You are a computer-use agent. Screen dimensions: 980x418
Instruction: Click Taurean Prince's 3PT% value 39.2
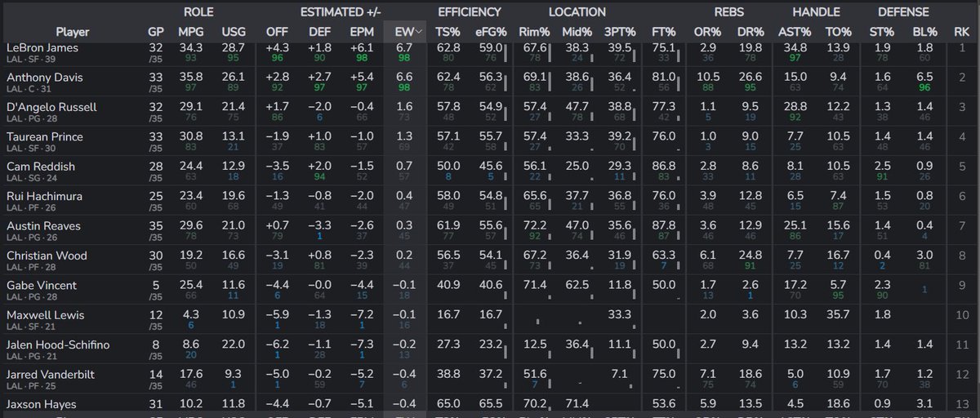[x=620, y=136]
